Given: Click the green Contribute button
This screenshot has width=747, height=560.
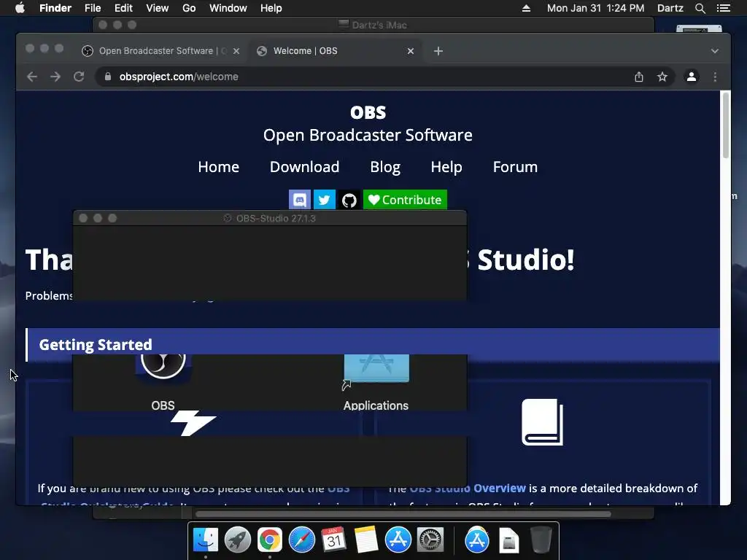Looking at the screenshot, I should click(405, 200).
